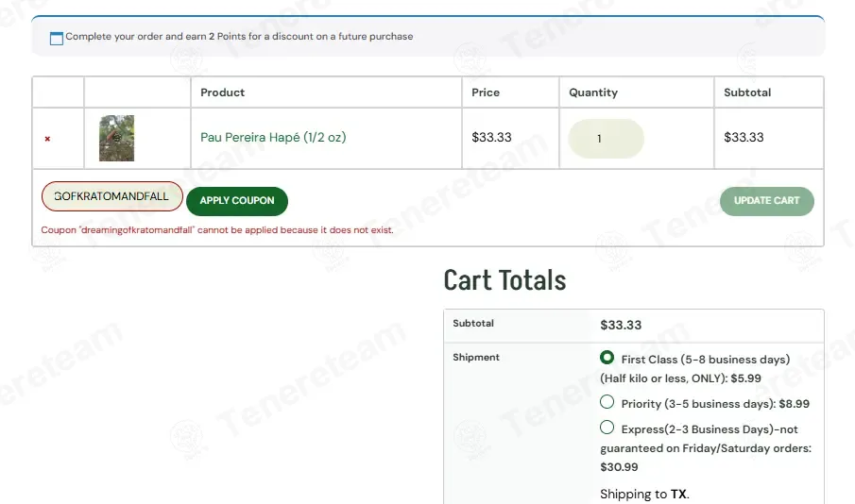Screen dimensions: 855x504
Task: Open Pau Pereira Hapé (1/2 oz) product link
Action: (273, 137)
